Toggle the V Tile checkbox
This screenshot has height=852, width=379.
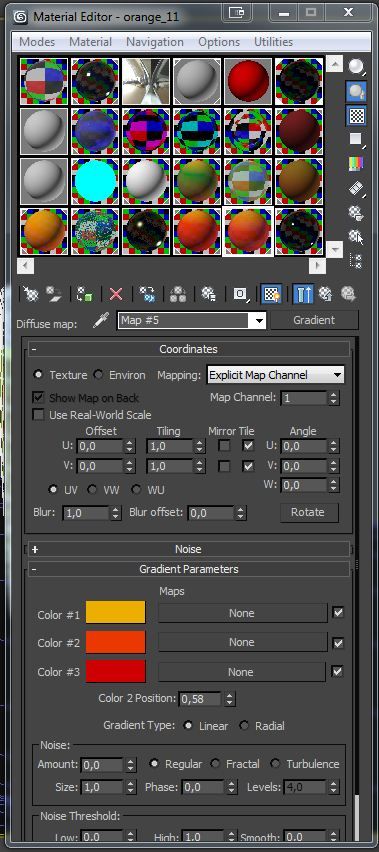[x=248, y=466]
